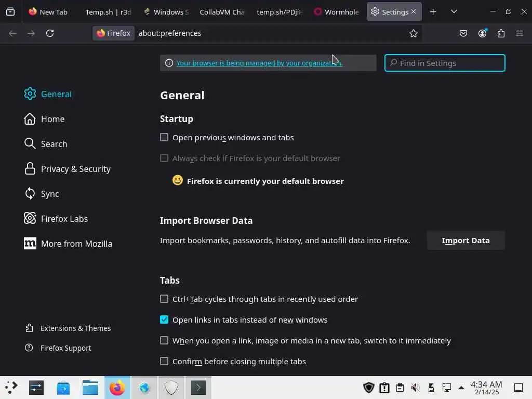Open Privacy & Security settings
Image resolution: width=532 pixels, height=399 pixels.
(x=67, y=169)
